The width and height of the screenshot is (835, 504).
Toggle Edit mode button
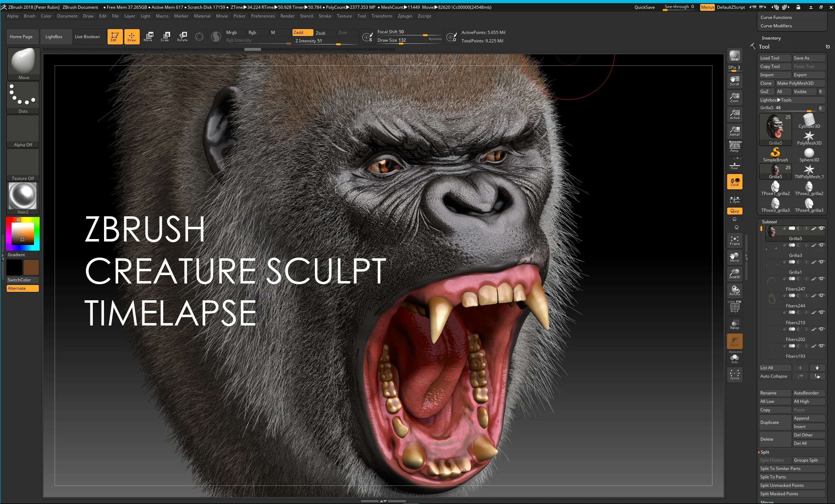tap(115, 36)
